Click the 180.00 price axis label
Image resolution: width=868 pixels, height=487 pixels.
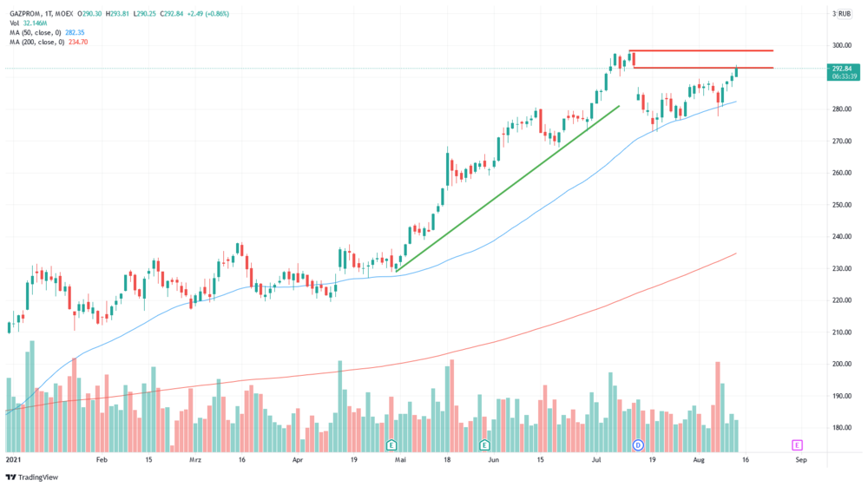tap(841, 427)
